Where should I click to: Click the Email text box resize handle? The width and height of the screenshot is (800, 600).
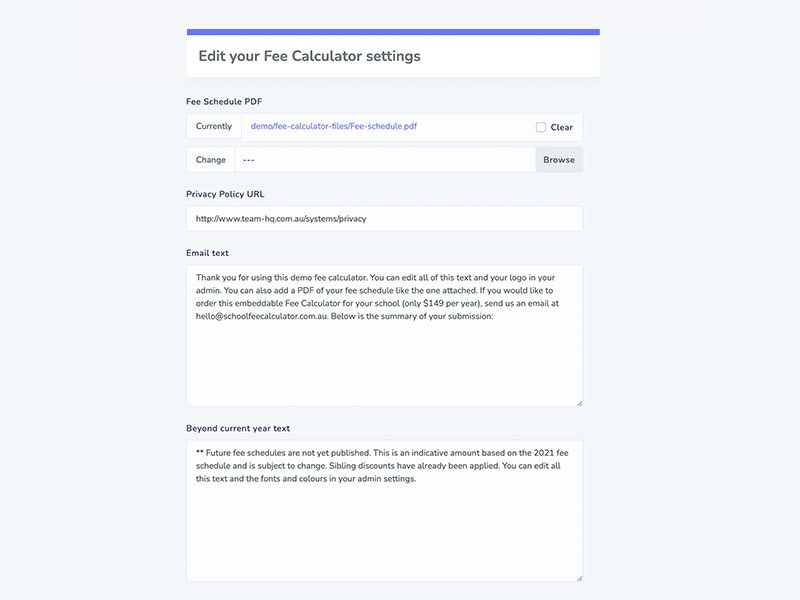tap(579, 402)
